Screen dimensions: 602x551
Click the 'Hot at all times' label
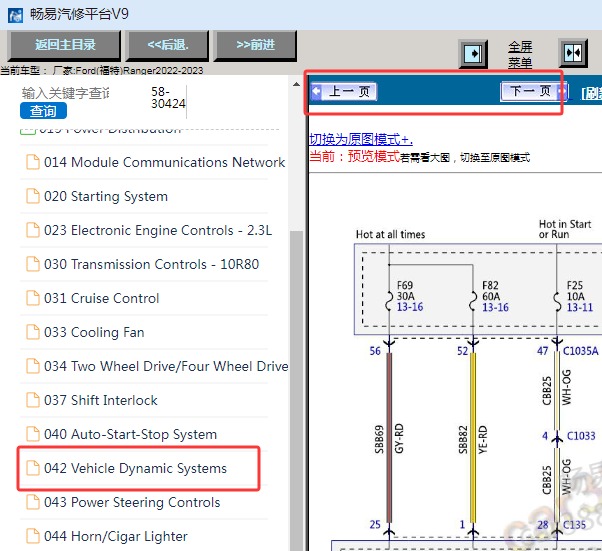pyautogui.click(x=390, y=234)
